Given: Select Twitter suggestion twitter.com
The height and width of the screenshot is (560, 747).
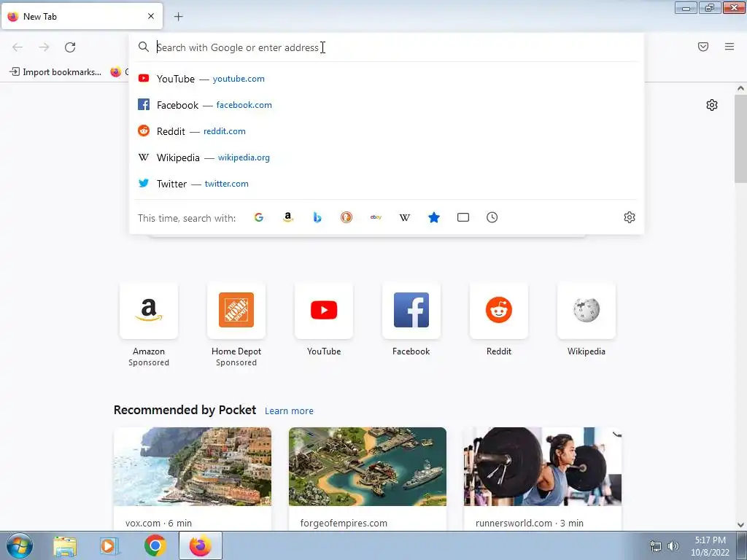Looking at the screenshot, I should coord(387,183).
